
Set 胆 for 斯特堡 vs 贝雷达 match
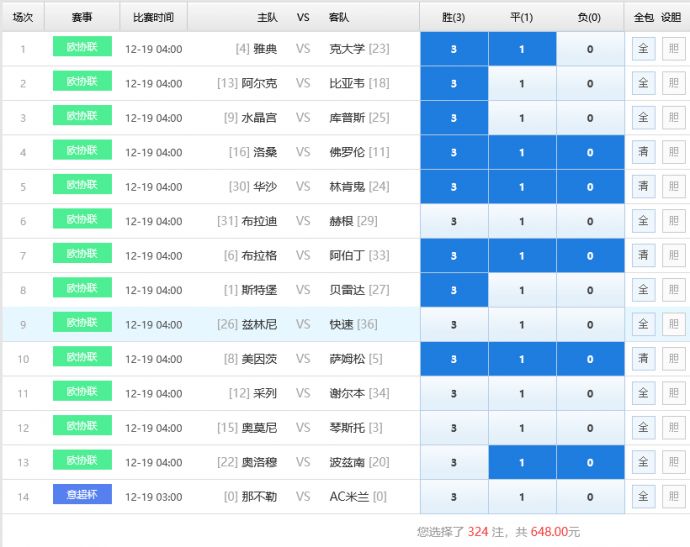point(673,290)
